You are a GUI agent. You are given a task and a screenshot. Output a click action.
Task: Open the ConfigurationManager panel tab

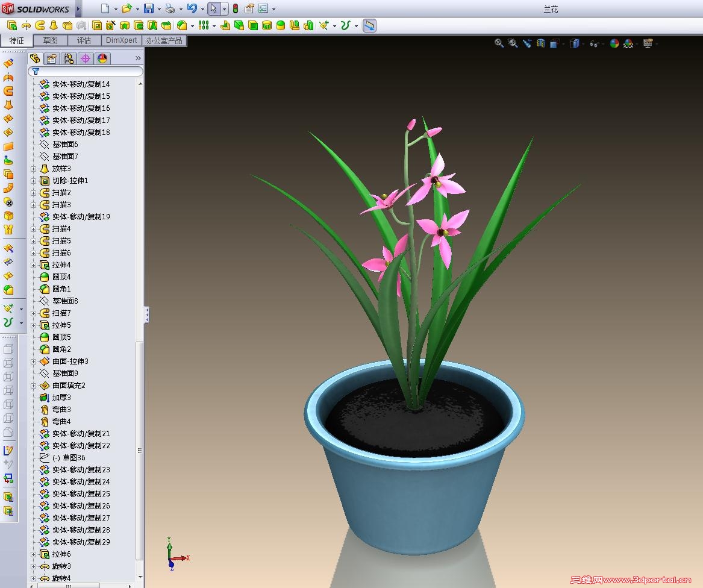tap(69, 58)
